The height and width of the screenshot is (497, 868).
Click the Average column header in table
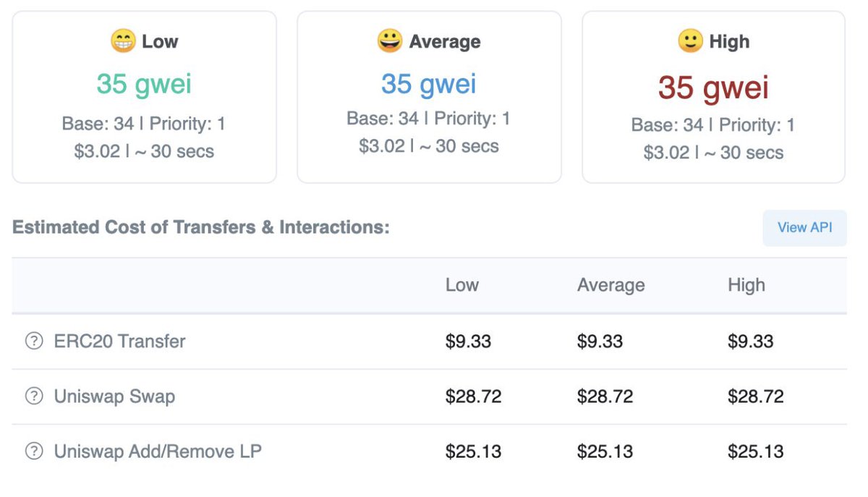(611, 285)
